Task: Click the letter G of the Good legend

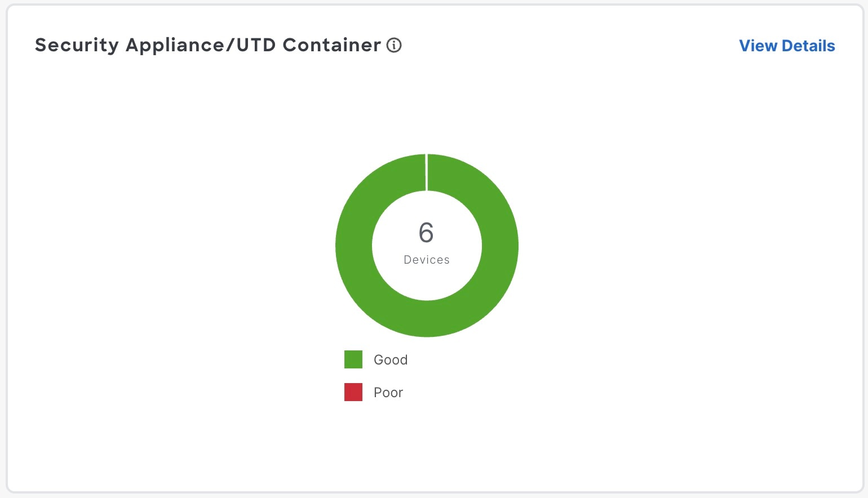Action: [x=379, y=360]
